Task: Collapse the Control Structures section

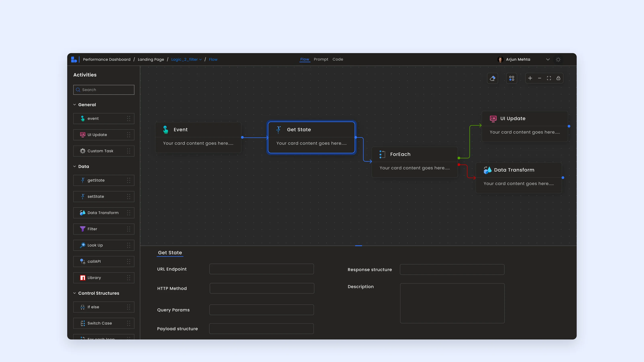Action: coord(74,293)
